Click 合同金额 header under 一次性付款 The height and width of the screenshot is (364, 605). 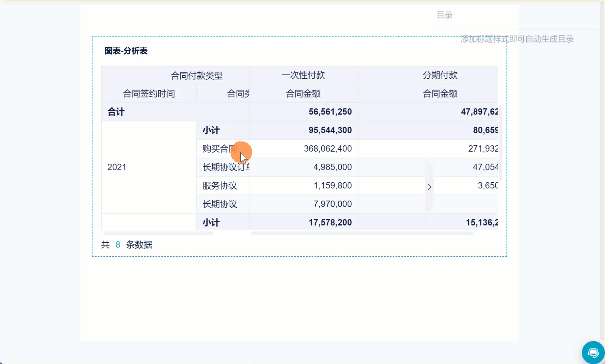coord(303,94)
